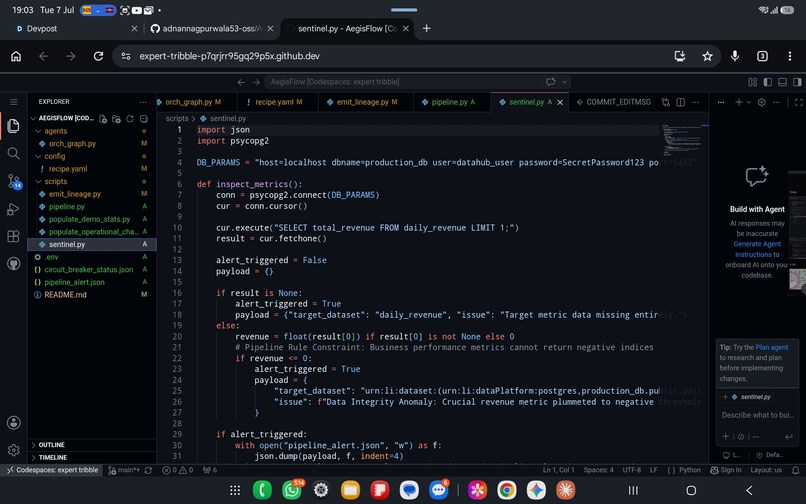Create a new file in Explorer
Viewport: 806px width, 504px height.
[103, 119]
